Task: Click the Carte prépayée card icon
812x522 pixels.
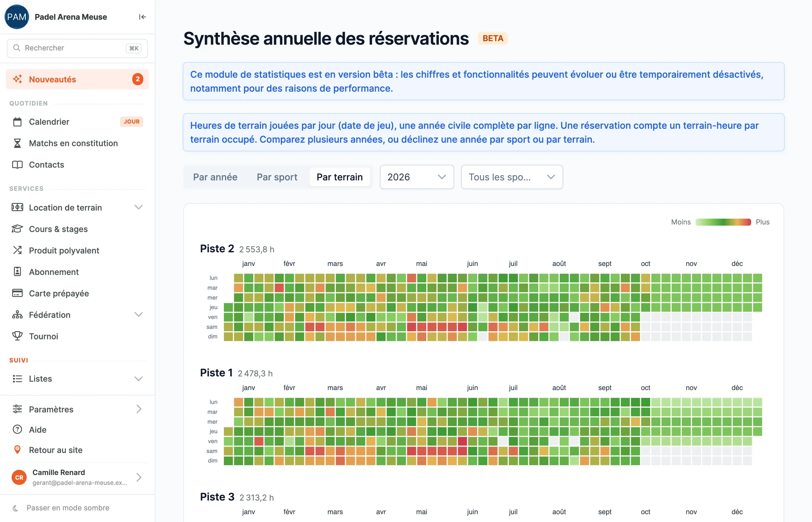Action: click(x=17, y=293)
